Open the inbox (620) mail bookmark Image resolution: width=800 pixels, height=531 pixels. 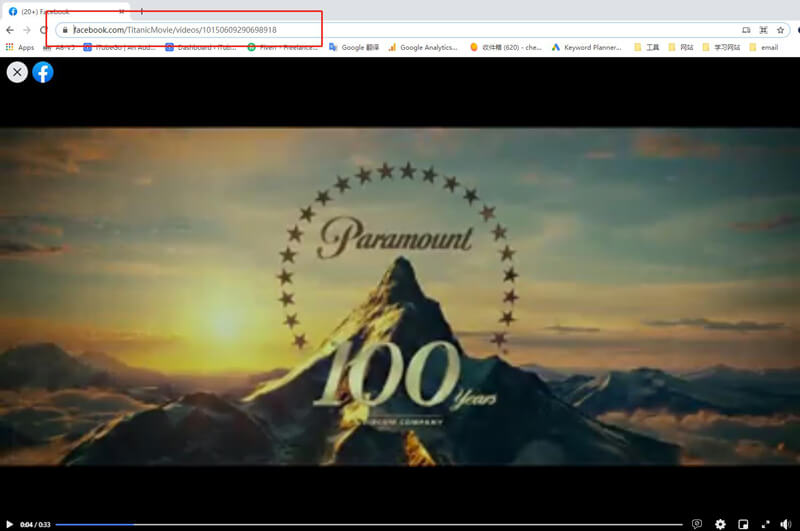pos(506,47)
